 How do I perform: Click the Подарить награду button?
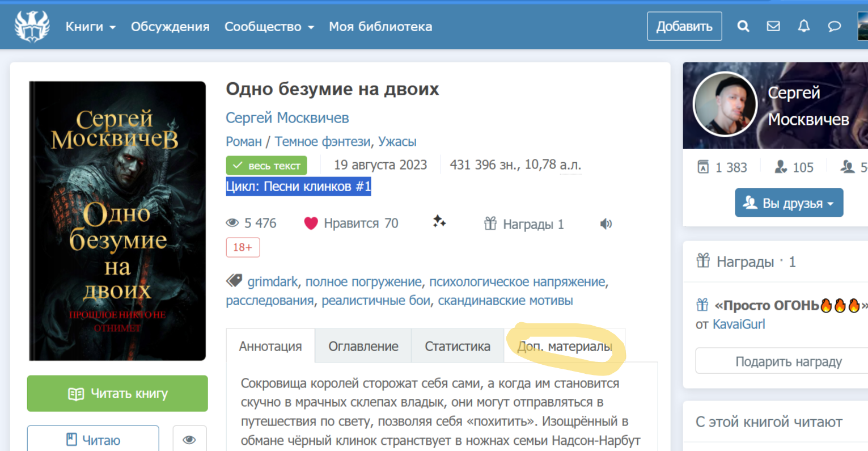coord(788,361)
